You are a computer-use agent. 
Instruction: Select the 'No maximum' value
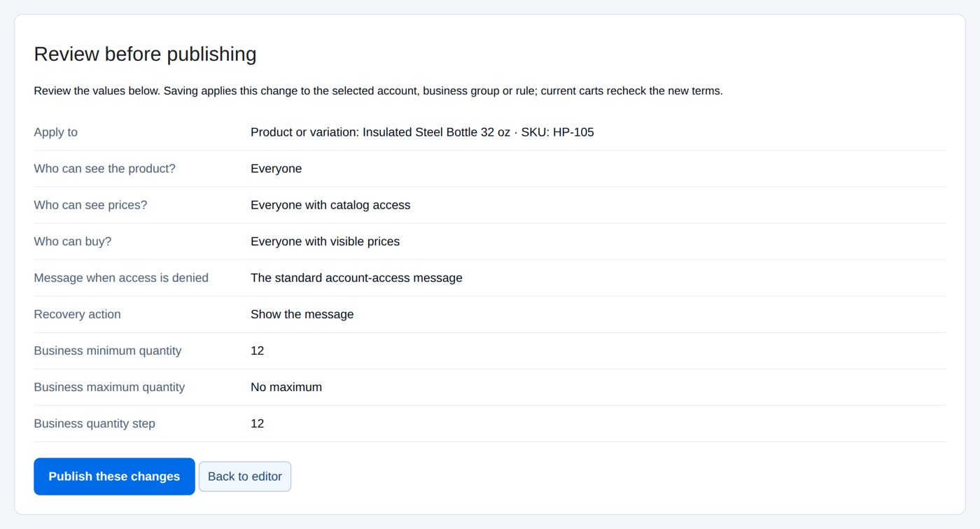click(286, 387)
